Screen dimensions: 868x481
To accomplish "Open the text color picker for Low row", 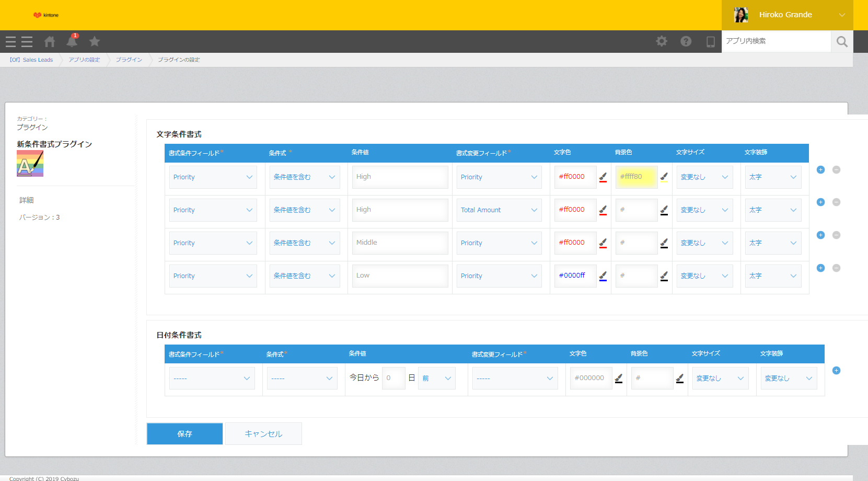I will coord(603,276).
